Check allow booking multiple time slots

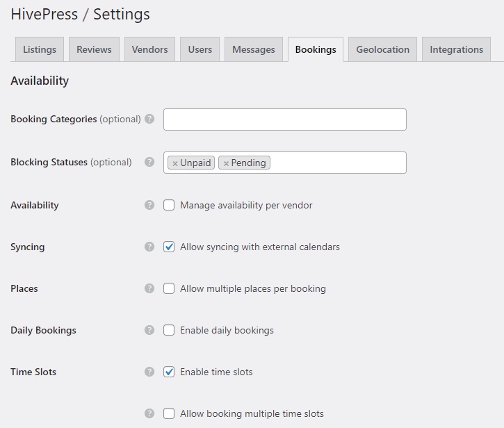(169, 413)
